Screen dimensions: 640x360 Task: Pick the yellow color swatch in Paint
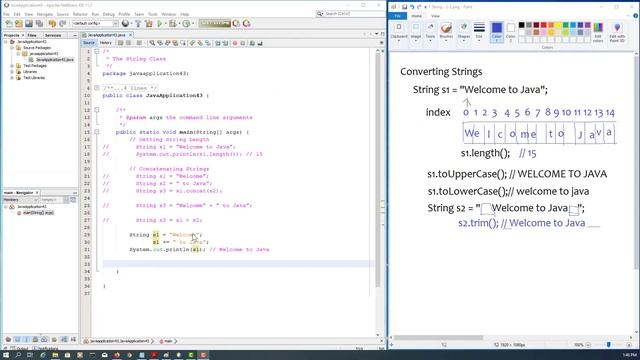[x=558, y=25]
